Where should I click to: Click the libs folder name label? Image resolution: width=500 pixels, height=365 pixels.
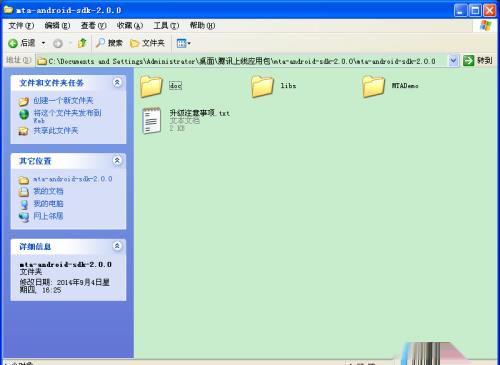288,86
